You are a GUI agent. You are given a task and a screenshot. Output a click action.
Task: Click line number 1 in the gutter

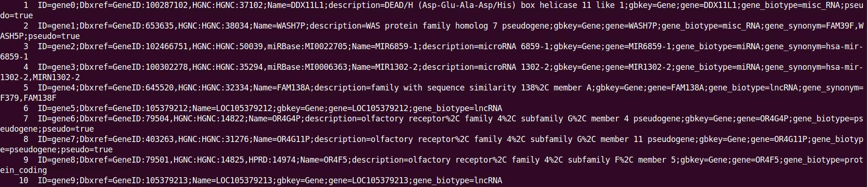click(x=26, y=5)
